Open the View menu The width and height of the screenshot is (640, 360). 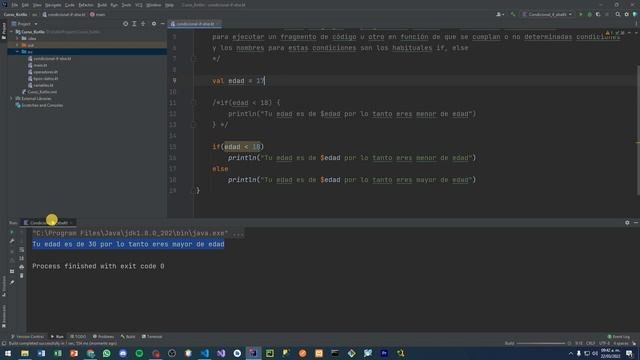click(37, 5)
